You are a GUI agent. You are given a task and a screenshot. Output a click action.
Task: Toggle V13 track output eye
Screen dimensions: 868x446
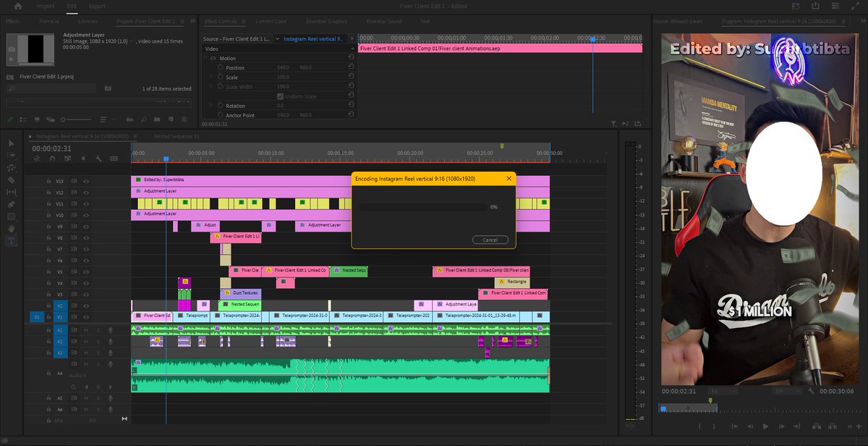pyautogui.click(x=86, y=181)
